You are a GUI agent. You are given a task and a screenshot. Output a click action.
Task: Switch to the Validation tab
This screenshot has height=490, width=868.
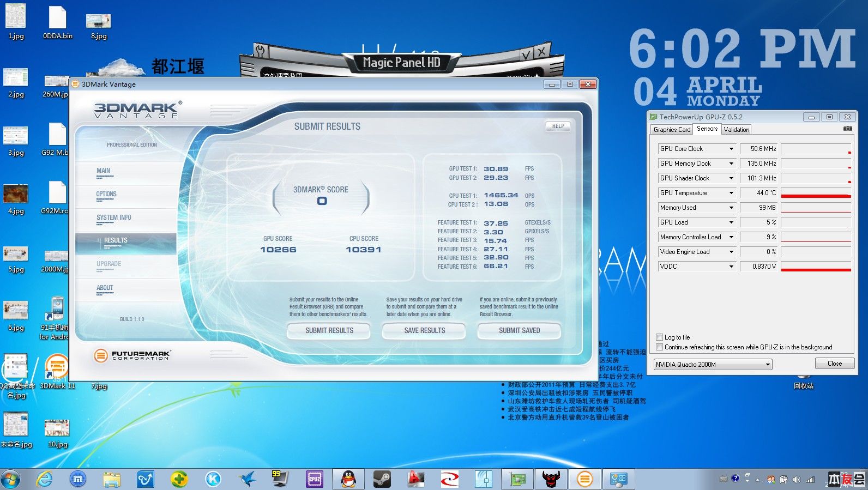pos(737,130)
